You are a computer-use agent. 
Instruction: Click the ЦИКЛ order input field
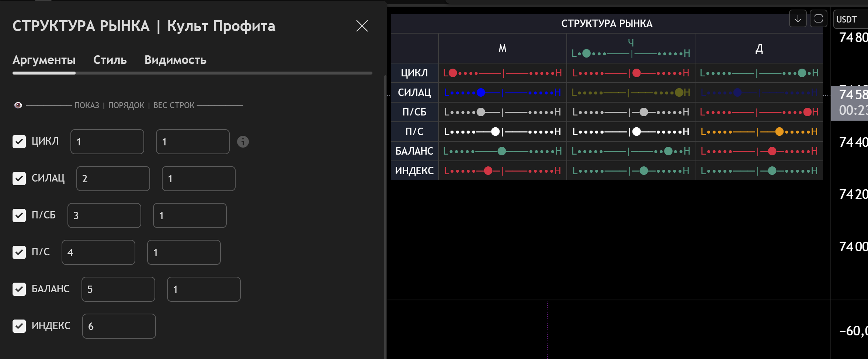tap(107, 142)
